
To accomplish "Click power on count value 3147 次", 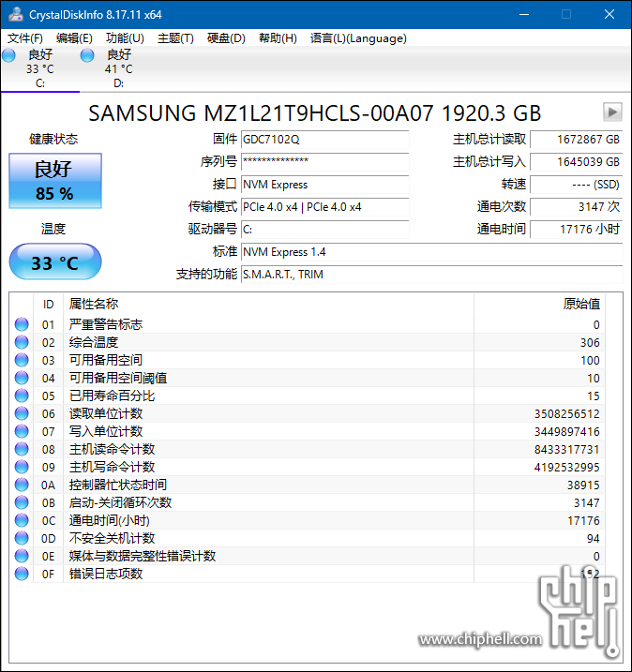I will coord(577,207).
